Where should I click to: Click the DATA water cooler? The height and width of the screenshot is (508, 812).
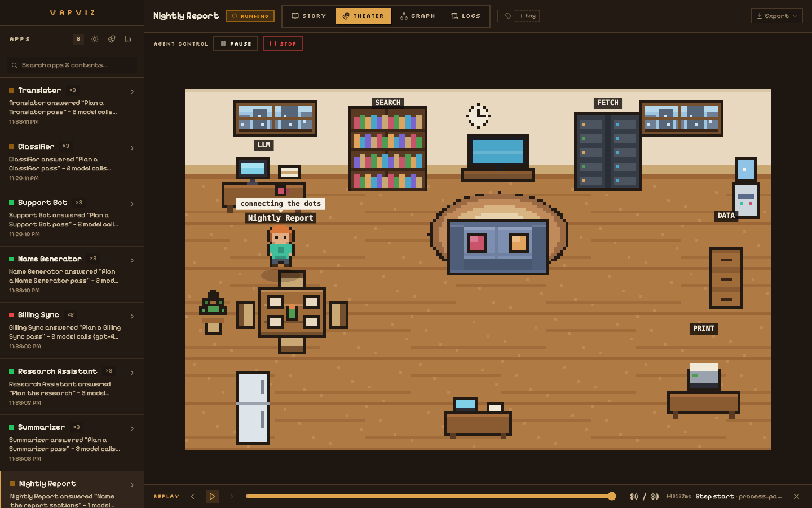pos(745,187)
